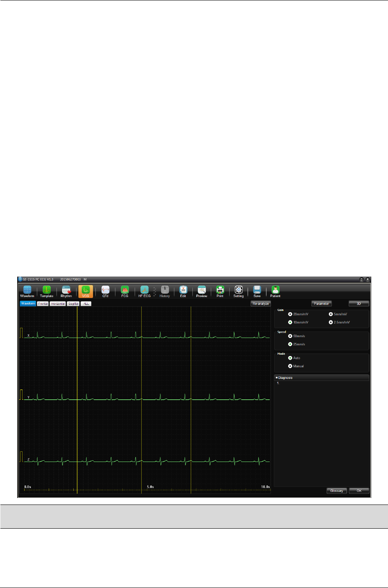Open the Glossary button
This screenshot has height=588, width=388.
[337, 491]
